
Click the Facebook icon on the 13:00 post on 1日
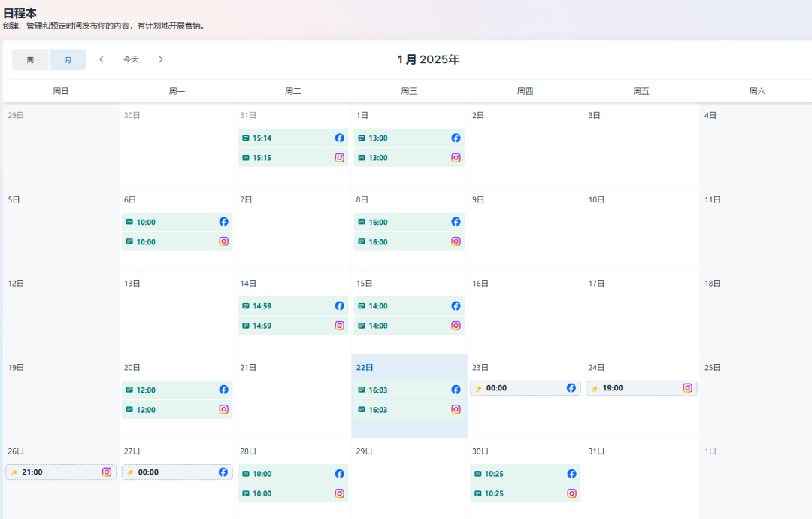456,138
